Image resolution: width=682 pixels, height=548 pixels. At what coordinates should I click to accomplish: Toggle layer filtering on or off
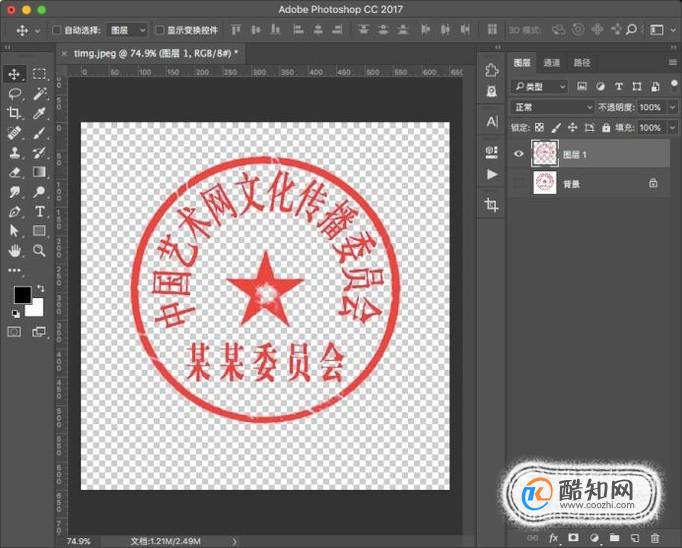tap(674, 84)
